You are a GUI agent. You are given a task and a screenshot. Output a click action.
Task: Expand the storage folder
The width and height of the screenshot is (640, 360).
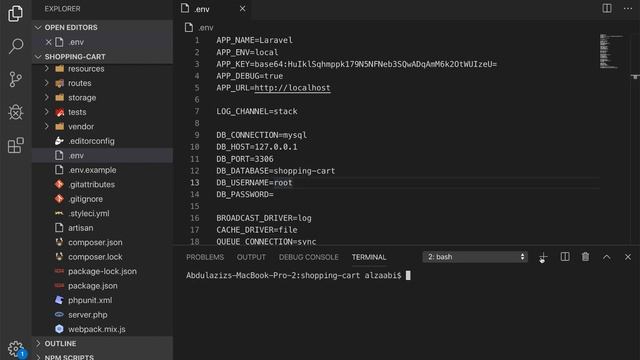coord(102,98)
